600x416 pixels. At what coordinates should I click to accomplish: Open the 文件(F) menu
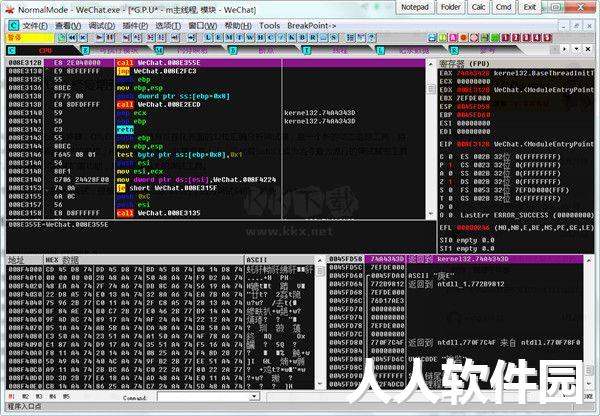tap(35, 26)
